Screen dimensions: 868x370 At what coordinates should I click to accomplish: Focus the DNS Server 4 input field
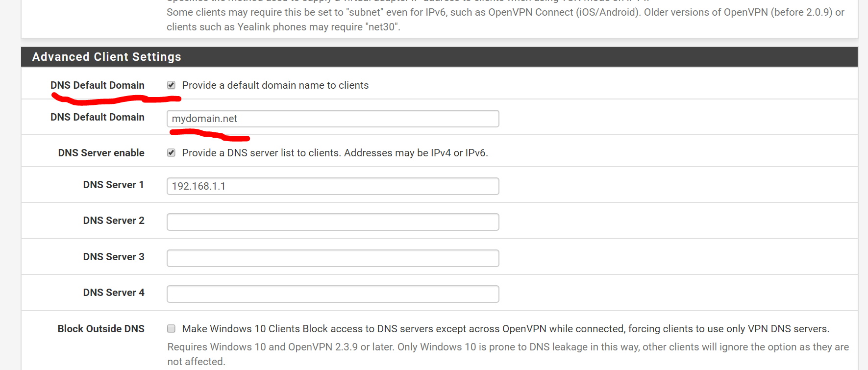[333, 294]
